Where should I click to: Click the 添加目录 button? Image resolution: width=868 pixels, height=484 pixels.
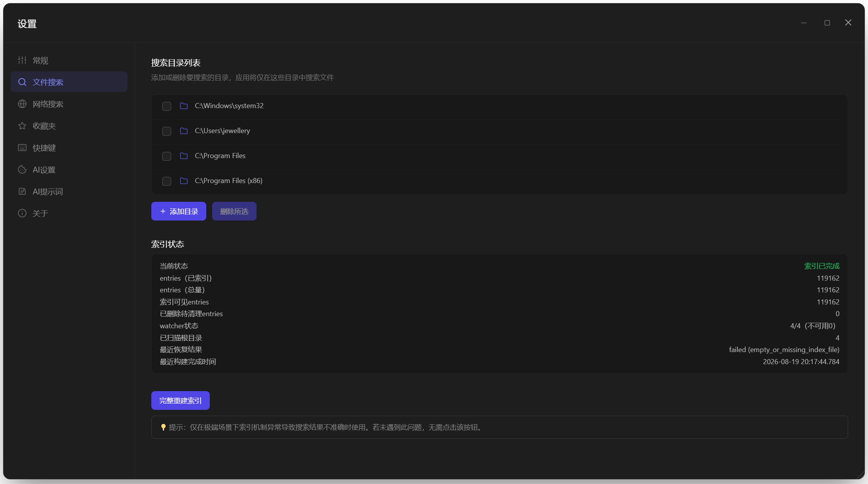point(179,211)
